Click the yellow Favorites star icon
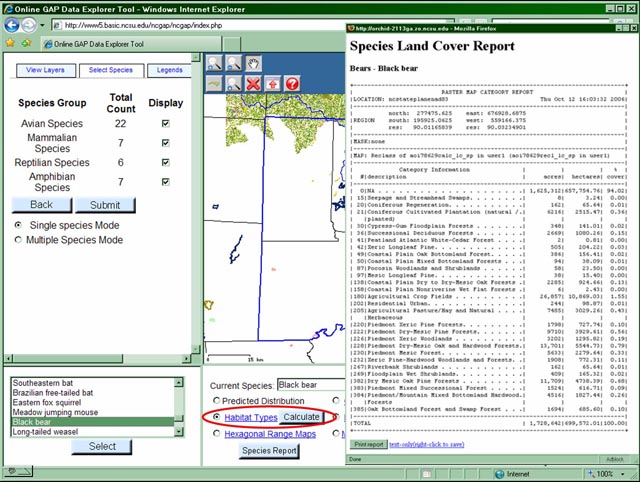Image resolution: width=640 pixels, height=482 pixels. pyautogui.click(x=10, y=43)
